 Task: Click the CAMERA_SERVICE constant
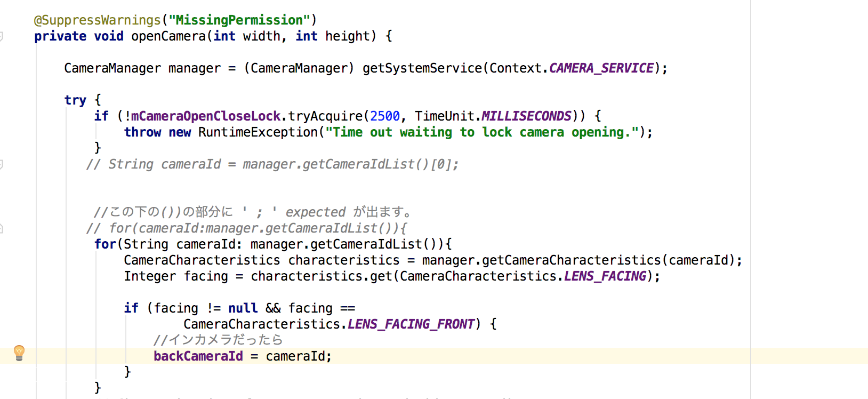(x=601, y=68)
